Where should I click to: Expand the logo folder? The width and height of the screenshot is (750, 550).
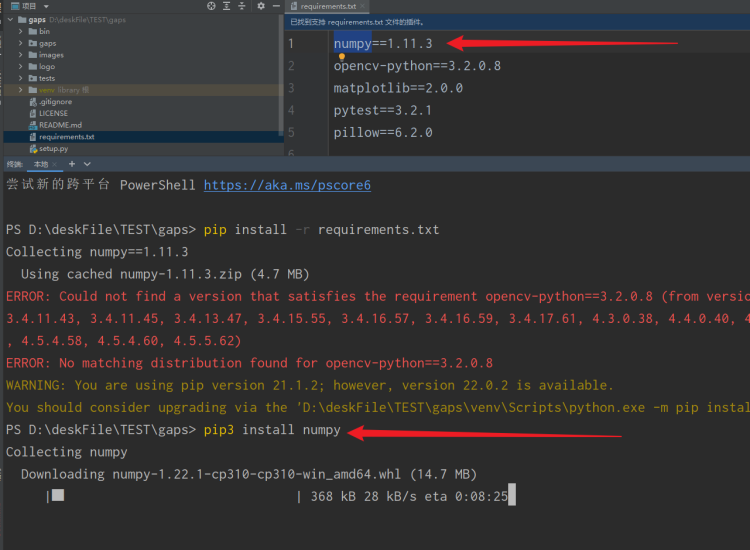click(x=21, y=66)
